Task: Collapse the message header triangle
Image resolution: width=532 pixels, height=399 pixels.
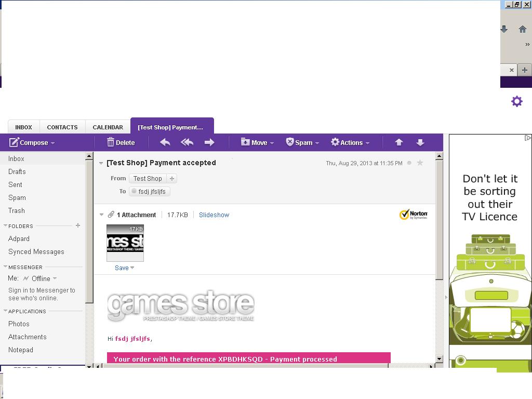Action: (x=101, y=163)
